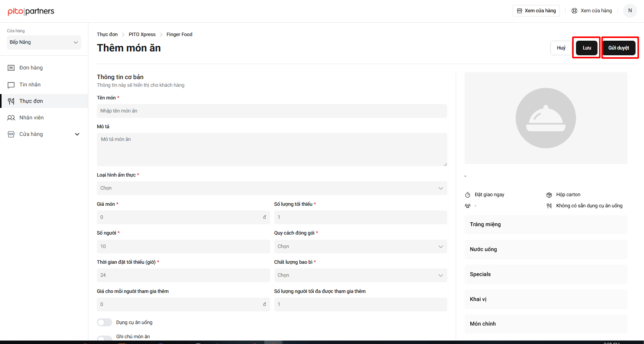Click the Nhân viên people icon
The width and height of the screenshot is (644, 344).
(x=11, y=118)
